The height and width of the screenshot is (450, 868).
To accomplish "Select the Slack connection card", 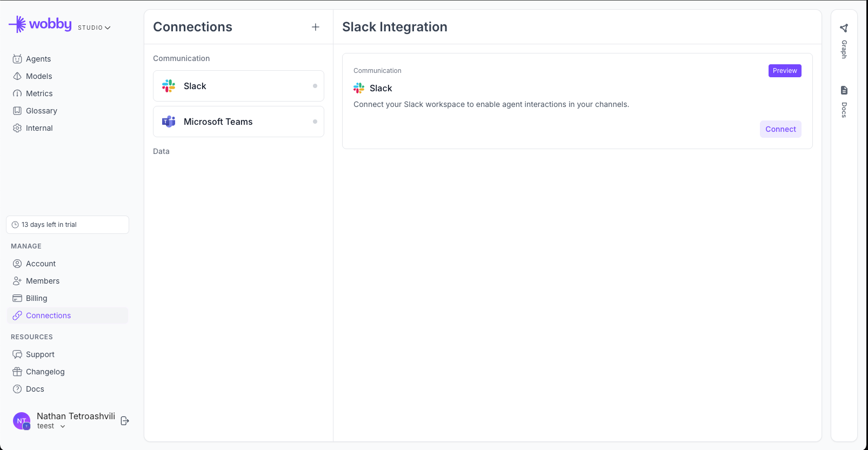I will tap(238, 86).
